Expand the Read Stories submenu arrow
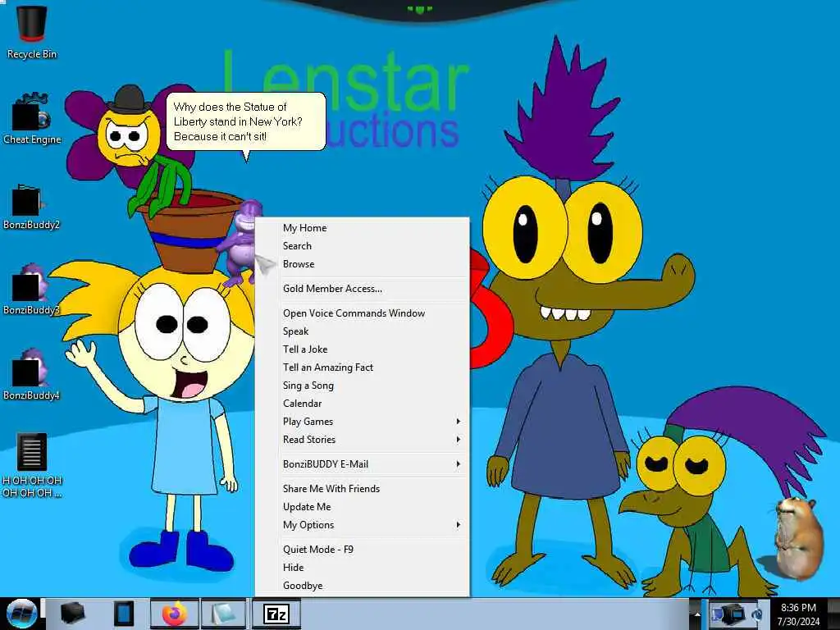The image size is (840, 630). [x=458, y=440]
